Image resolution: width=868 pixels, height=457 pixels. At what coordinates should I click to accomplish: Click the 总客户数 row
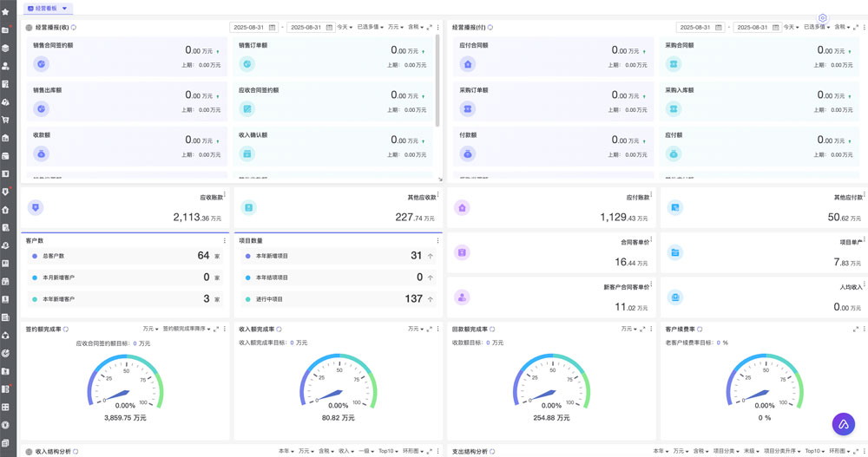click(x=126, y=256)
